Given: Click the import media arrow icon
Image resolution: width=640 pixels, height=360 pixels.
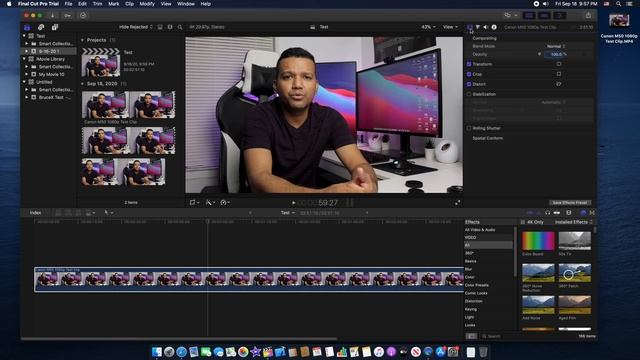Looking at the screenshot, I should [52, 16].
